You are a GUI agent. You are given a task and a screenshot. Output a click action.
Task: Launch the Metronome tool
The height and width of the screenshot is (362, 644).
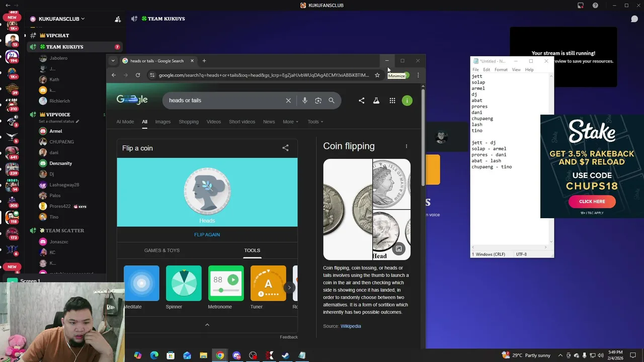tap(226, 288)
